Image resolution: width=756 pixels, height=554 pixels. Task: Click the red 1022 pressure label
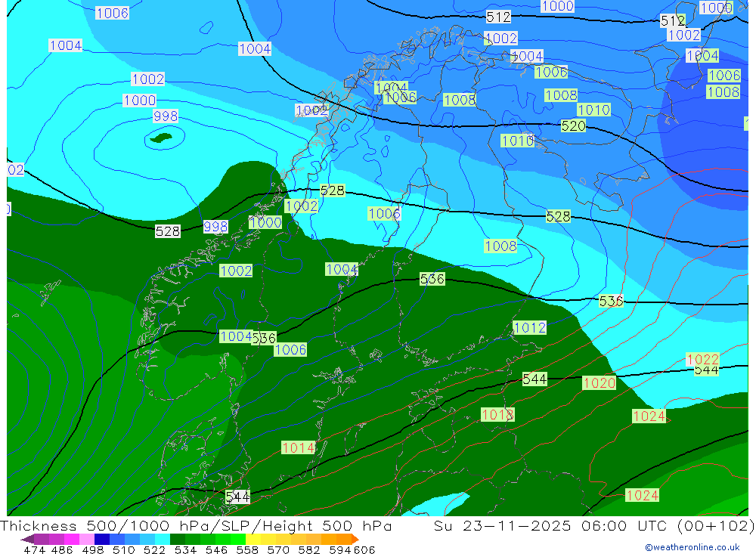click(702, 359)
